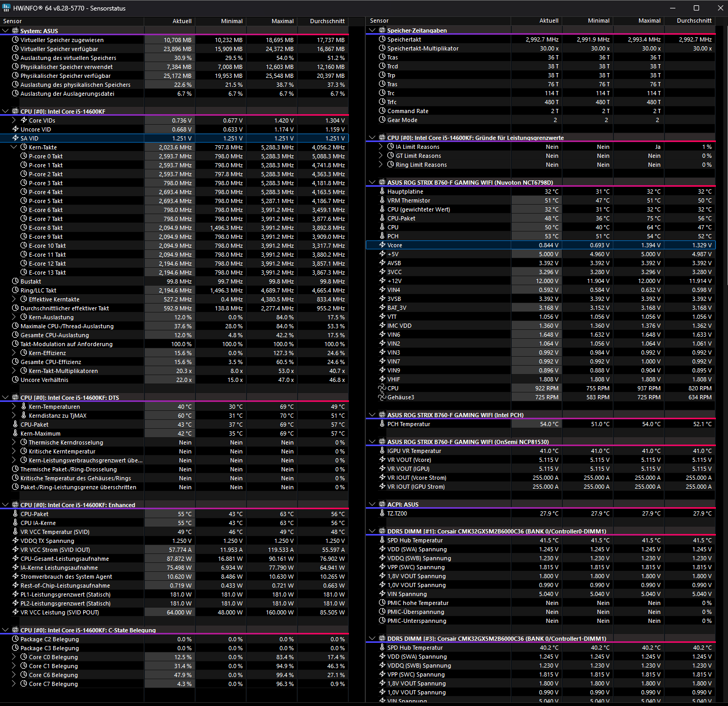Select the IMC VDD voltage row
The image size is (728, 706).
(x=541, y=326)
